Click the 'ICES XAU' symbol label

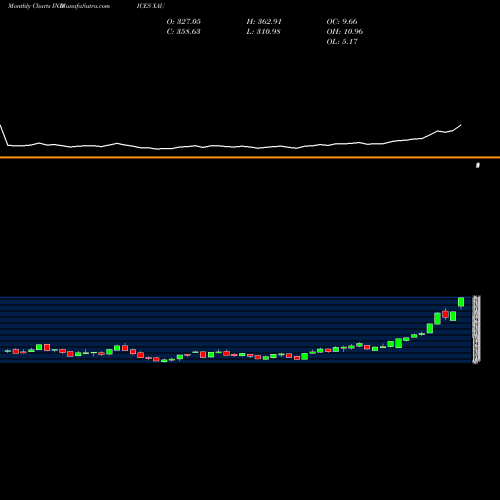coord(151,6)
